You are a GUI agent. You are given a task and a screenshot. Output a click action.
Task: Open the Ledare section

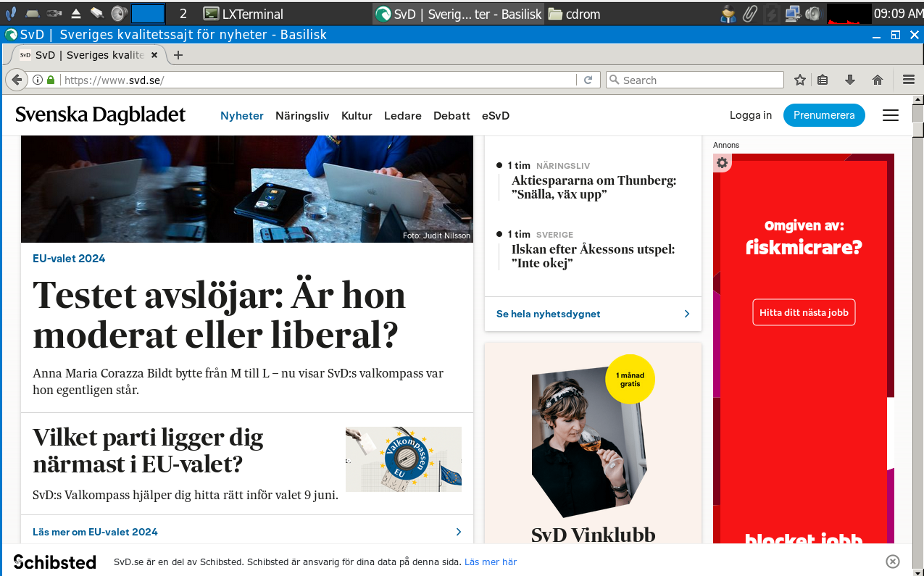403,115
